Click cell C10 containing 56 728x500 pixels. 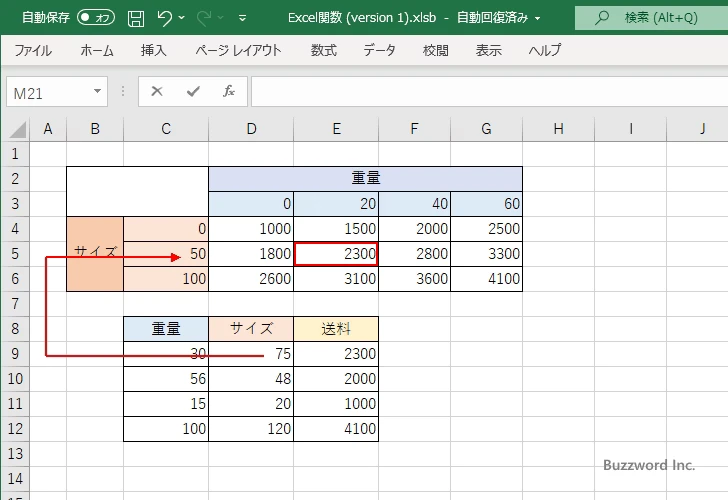(x=166, y=379)
